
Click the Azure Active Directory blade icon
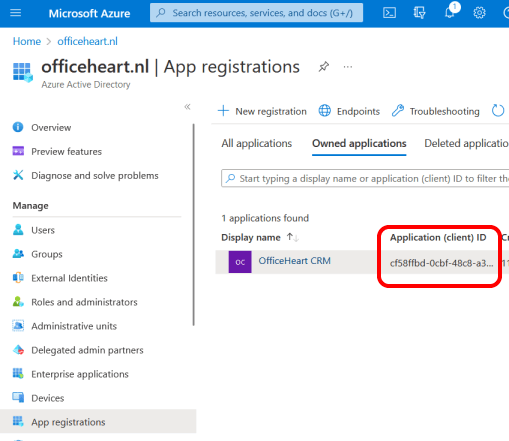(23, 72)
